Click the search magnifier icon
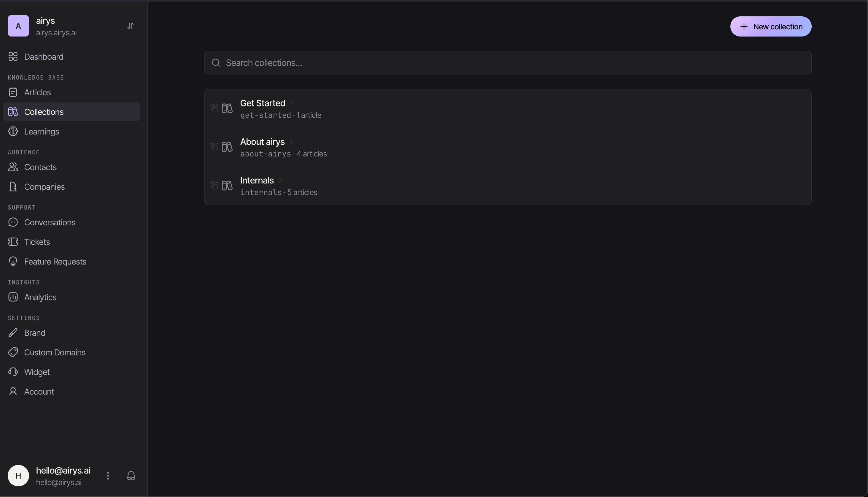This screenshot has height=497, width=868. 216,62
